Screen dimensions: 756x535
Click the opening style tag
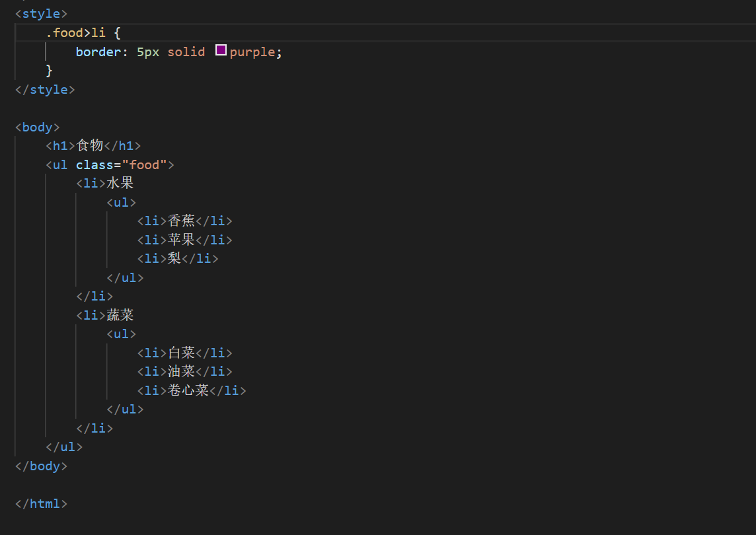(x=40, y=13)
